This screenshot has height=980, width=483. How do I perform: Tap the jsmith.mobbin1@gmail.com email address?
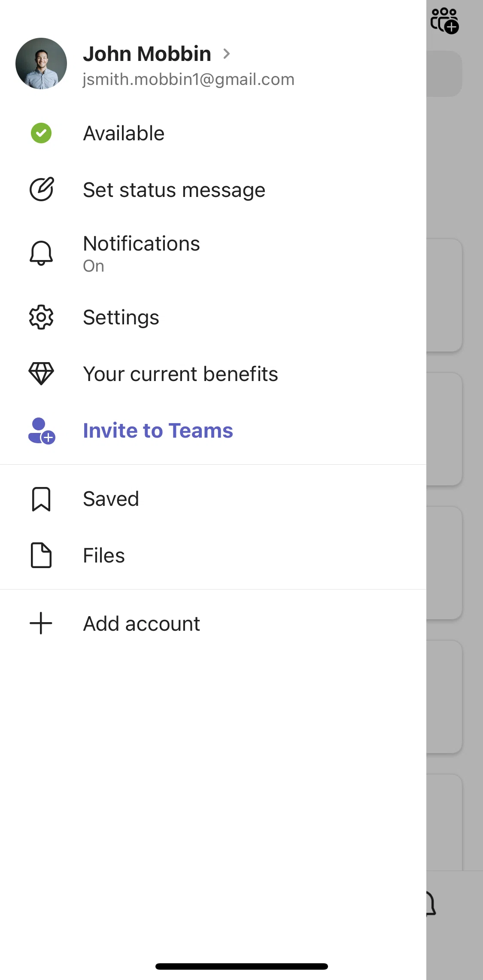[188, 79]
